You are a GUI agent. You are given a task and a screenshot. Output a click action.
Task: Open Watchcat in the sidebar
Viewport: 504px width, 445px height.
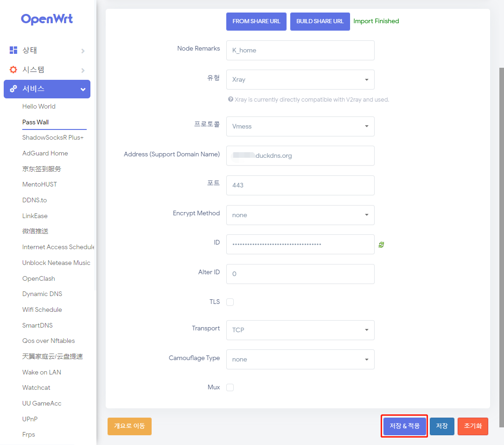click(x=36, y=388)
